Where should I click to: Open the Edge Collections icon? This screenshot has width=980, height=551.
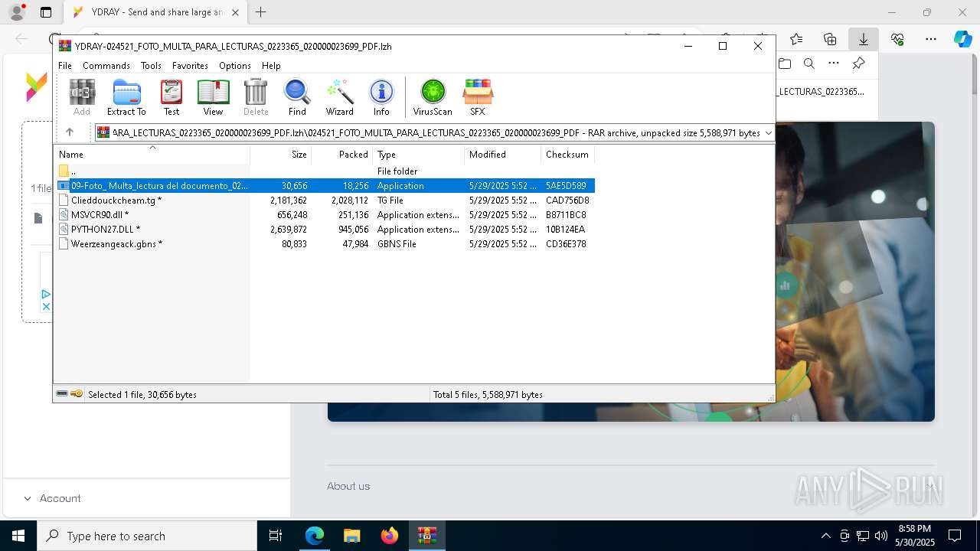click(830, 39)
